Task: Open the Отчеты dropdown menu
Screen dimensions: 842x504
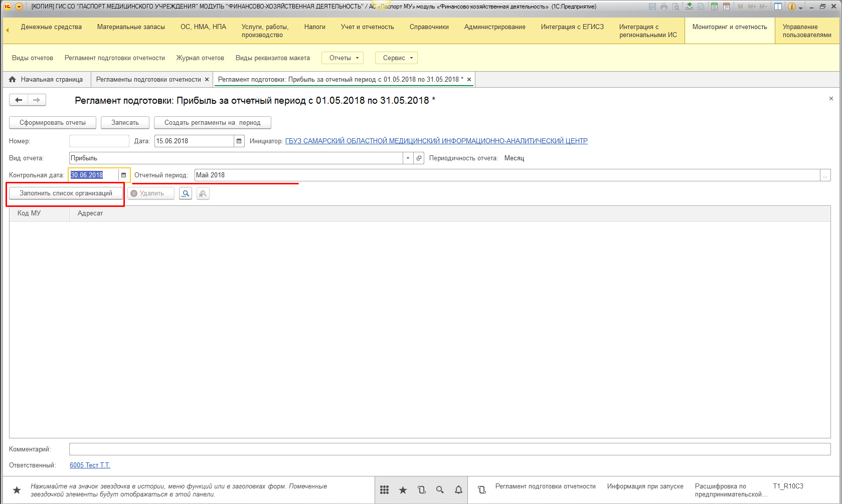Action: [343, 58]
